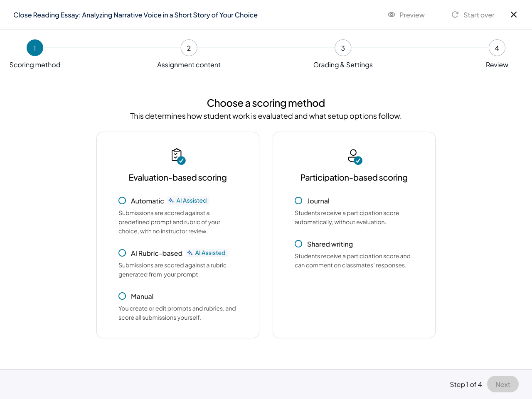This screenshot has width=532, height=399.
Task: Click the Close Reading Essay assignment title
Action: pos(135,15)
